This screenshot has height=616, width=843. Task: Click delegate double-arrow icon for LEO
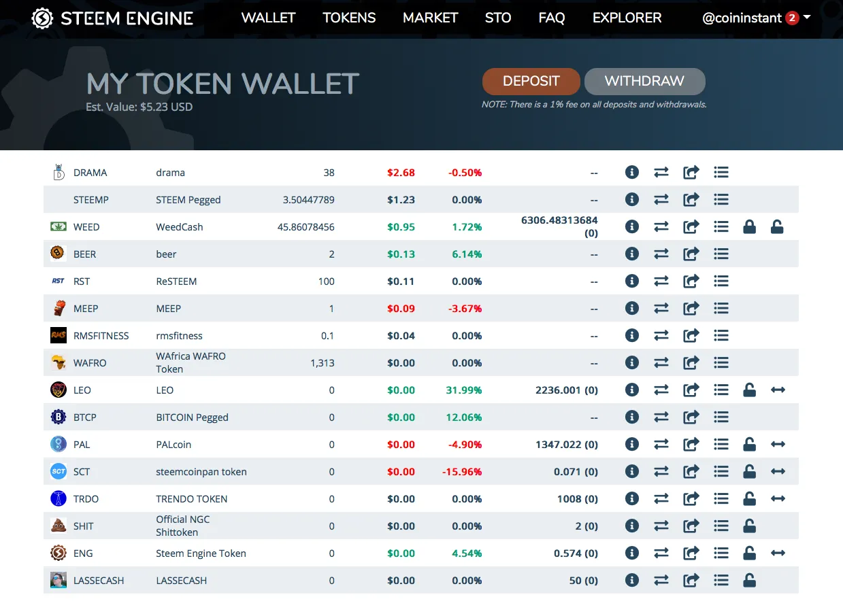click(x=778, y=390)
